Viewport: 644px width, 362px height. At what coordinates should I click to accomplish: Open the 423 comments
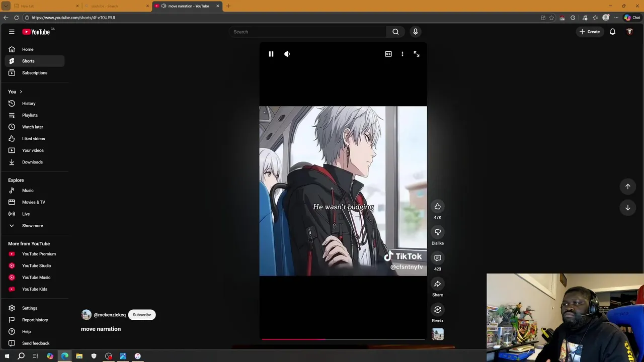pos(438,258)
